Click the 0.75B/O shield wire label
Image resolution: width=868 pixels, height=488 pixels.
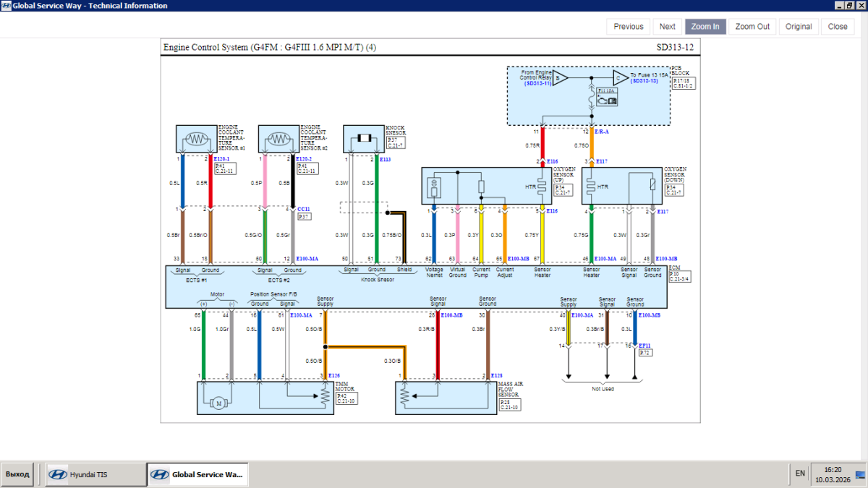(392, 235)
